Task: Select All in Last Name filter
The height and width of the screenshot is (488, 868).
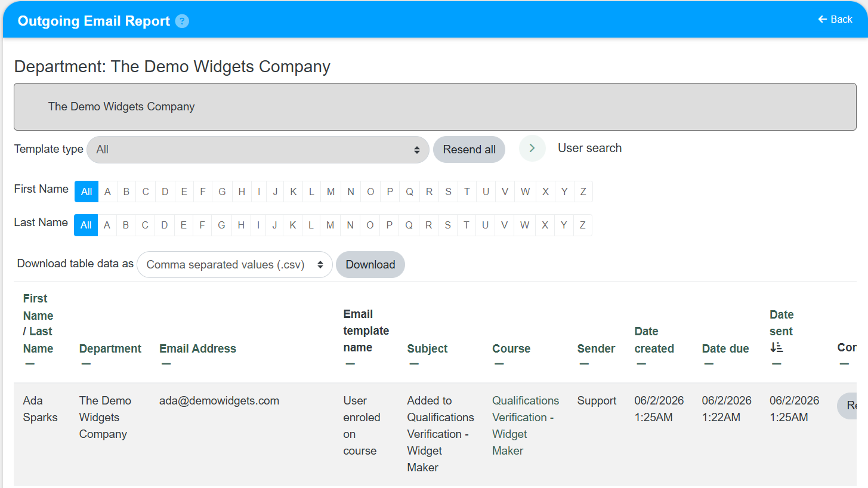Action: point(86,225)
